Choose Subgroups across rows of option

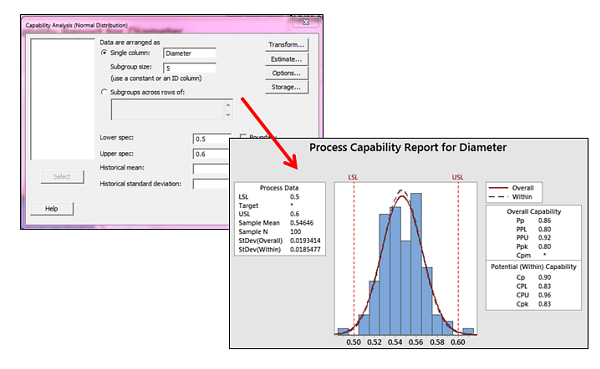(104, 92)
